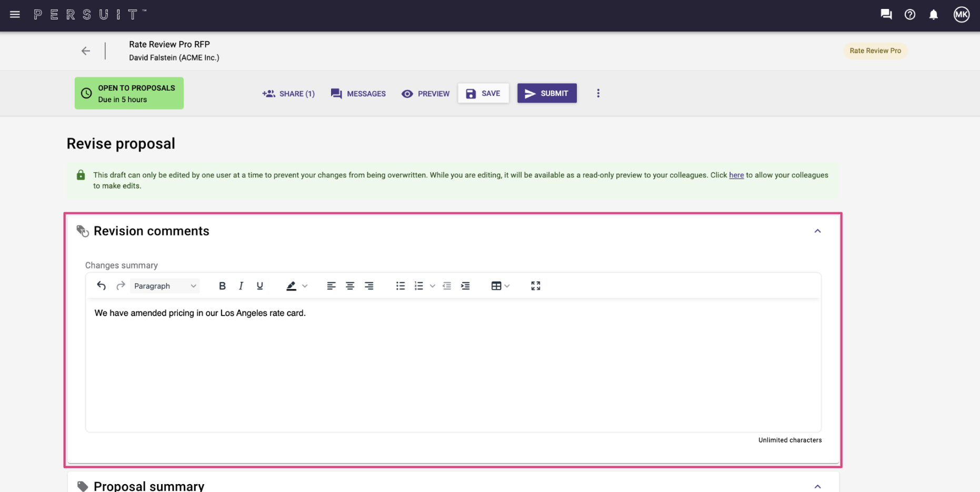
Task: Collapse the Proposal summary section
Action: point(817,486)
